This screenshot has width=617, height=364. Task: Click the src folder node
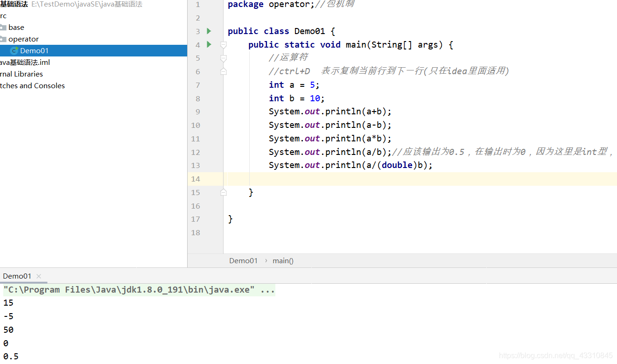tap(3, 16)
